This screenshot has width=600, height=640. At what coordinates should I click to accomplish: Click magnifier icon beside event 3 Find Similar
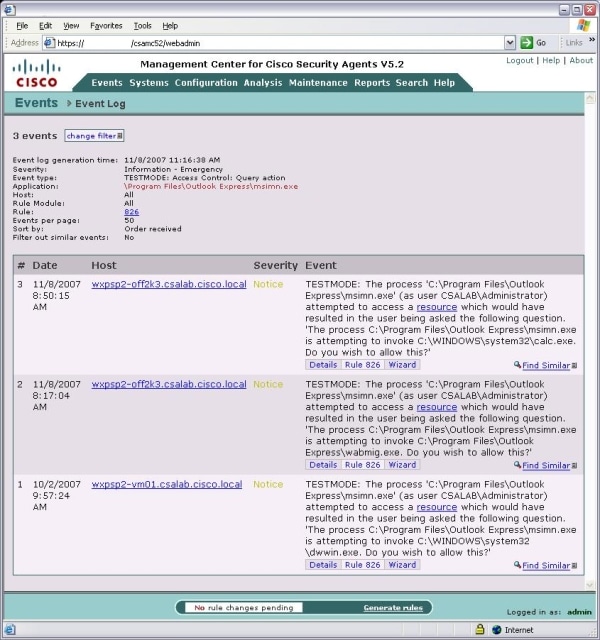point(517,364)
